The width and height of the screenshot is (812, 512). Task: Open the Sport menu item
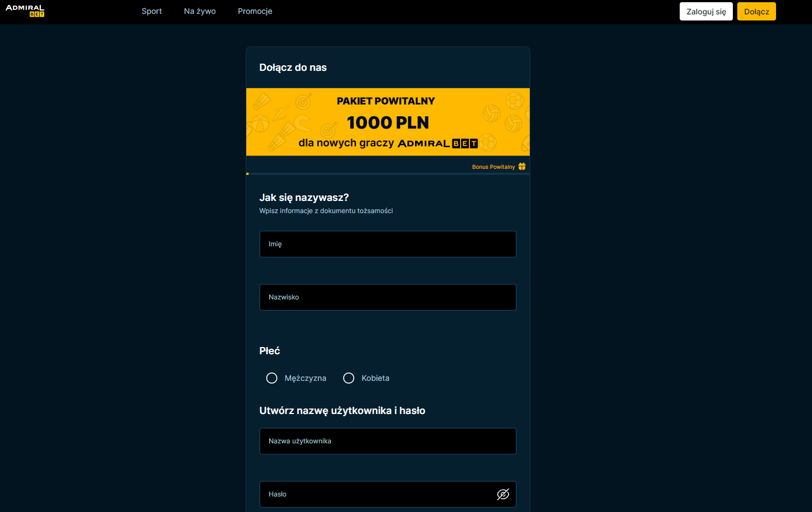click(152, 11)
